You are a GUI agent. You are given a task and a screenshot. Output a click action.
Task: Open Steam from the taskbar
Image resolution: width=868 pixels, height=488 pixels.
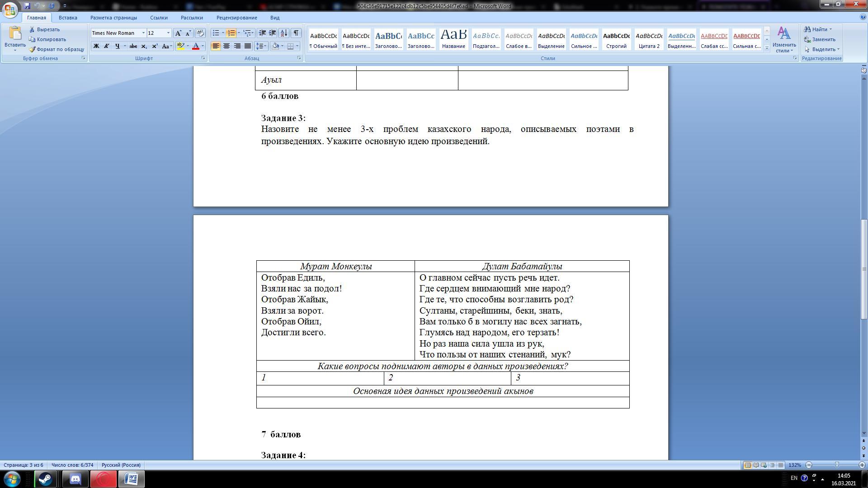(x=45, y=479)
